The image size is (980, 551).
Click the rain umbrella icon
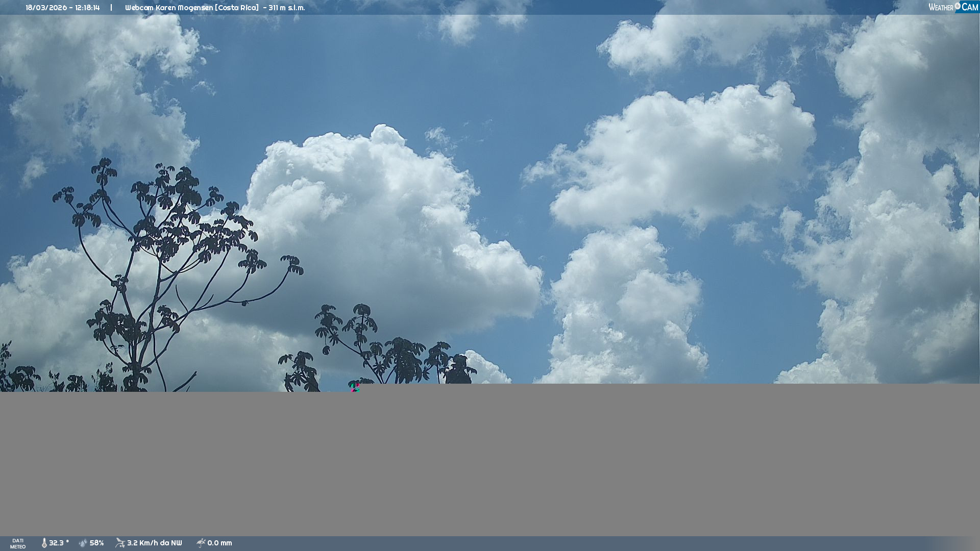pos(201,543)
